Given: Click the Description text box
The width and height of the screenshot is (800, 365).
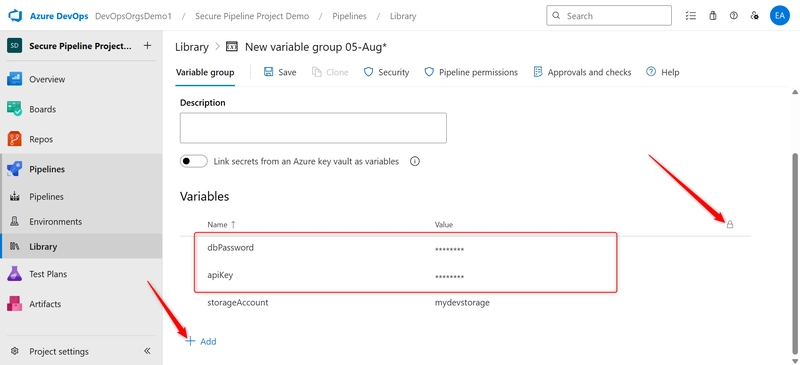Looking at the screenshot, I should click(x=313, y=128).
